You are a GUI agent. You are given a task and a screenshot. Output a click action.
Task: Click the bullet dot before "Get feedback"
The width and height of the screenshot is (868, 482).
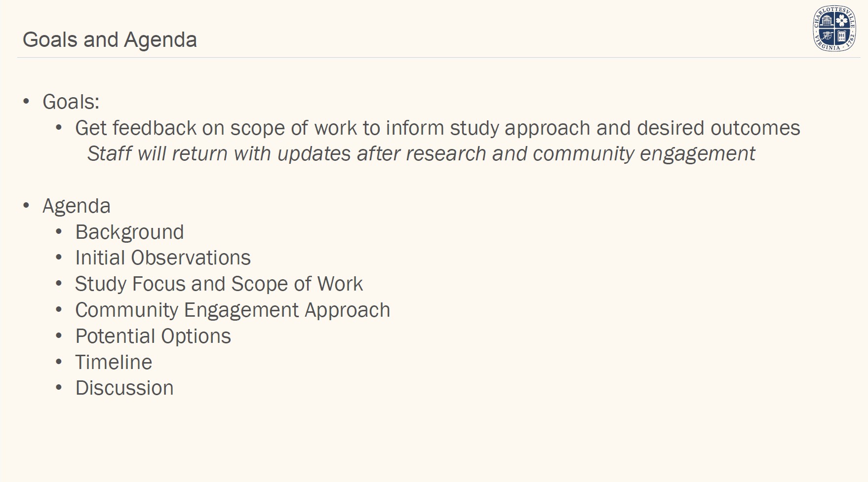pos(59,128)
